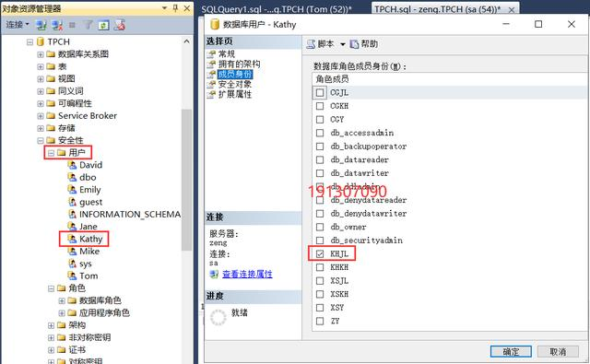Check the CGY role checkbox

point(320,120)
